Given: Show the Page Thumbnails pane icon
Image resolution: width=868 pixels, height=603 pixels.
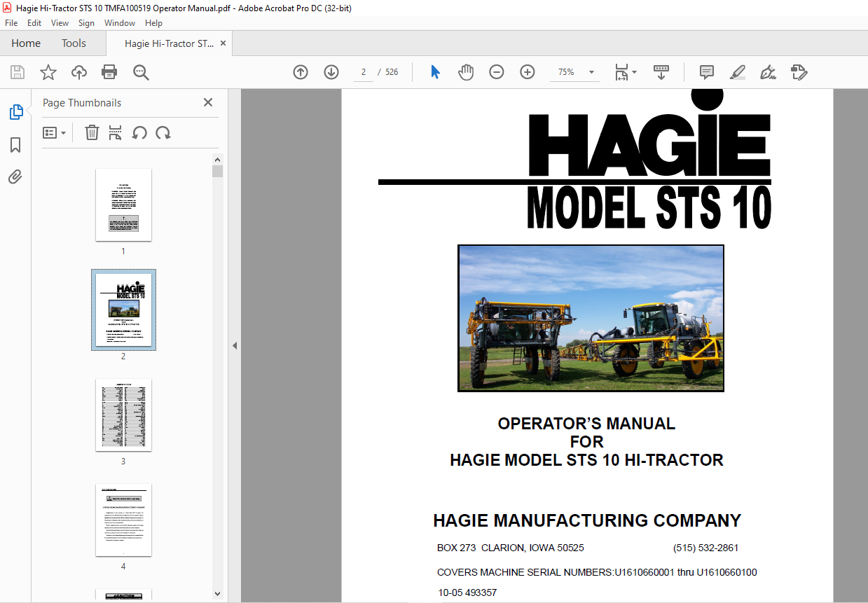Looking at the screenshot, I should pyautogui.click(x=15, y=112).
